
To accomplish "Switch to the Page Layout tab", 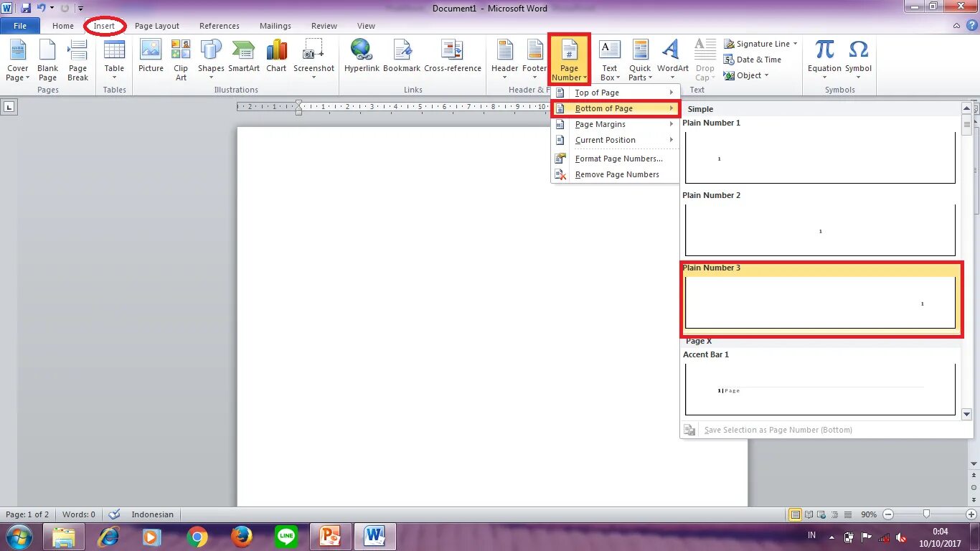I will [157, 26].
